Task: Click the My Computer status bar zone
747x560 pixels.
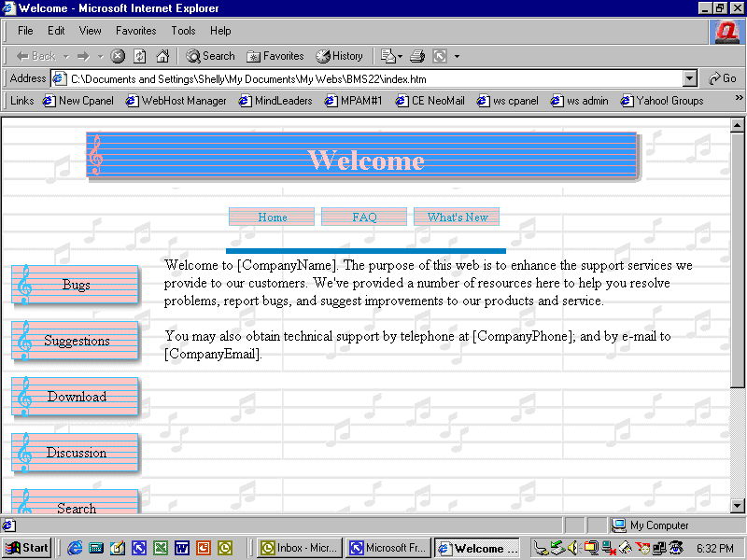Action: click(x=675, y=525)
